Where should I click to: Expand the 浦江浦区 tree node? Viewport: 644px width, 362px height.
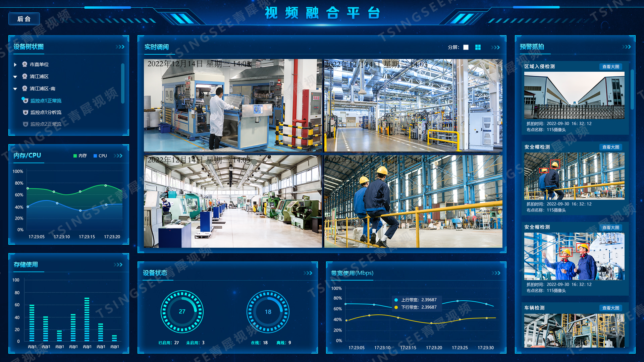pyautogui.click(x=16, y=76)
